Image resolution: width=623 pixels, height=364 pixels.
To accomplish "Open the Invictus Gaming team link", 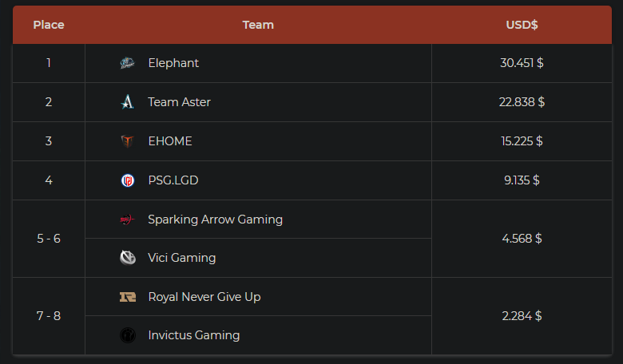I will click(x=194, y=335).
